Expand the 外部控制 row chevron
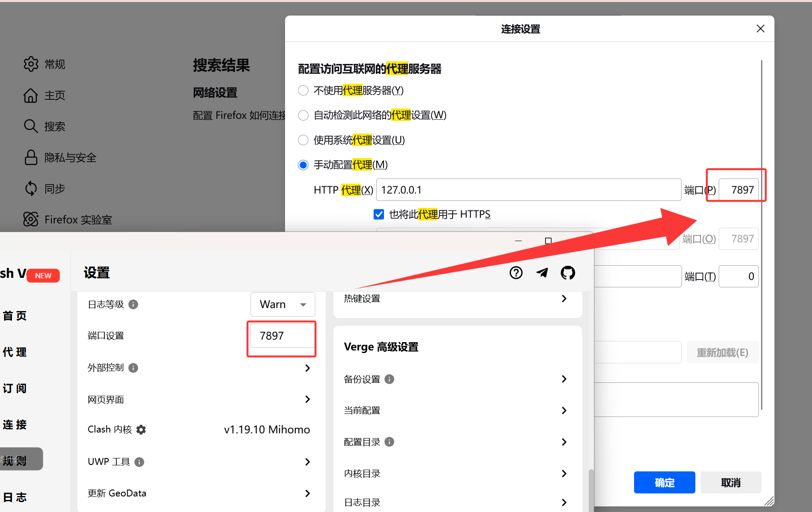The image size is (812, 512). pos(308,368)
